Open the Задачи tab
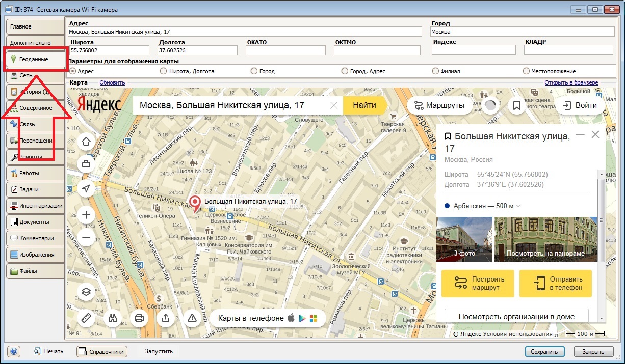625x364 pixels. click(x=35, y=189)
